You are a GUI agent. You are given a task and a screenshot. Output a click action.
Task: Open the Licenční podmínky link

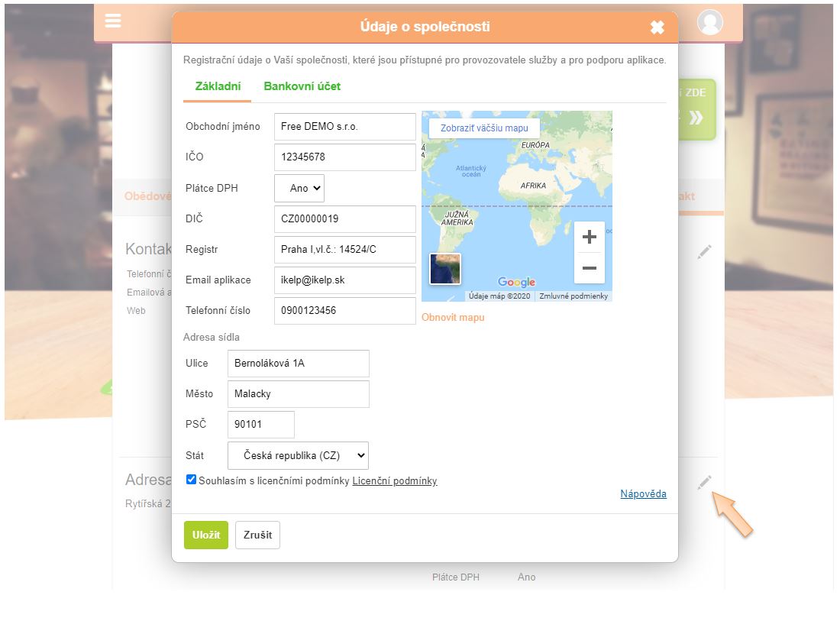395,480
